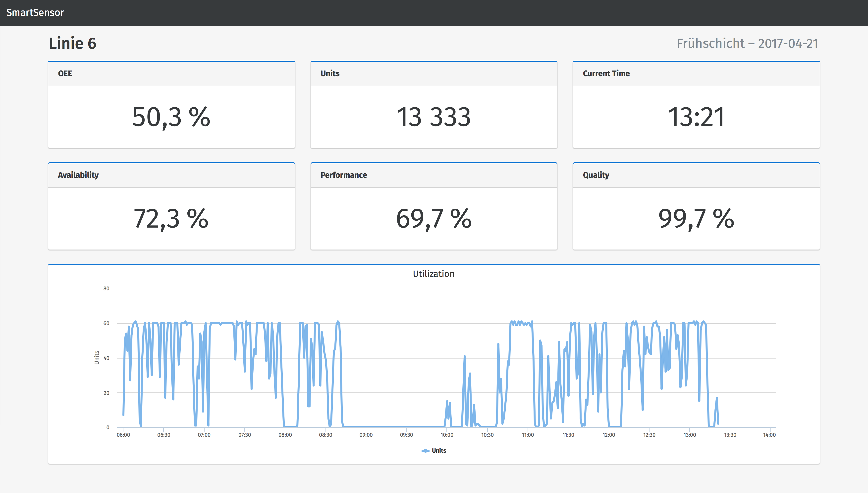Click the Linie 6 page heading
The width and height of the screenshot is (868, 493).
tap(72, 43)
